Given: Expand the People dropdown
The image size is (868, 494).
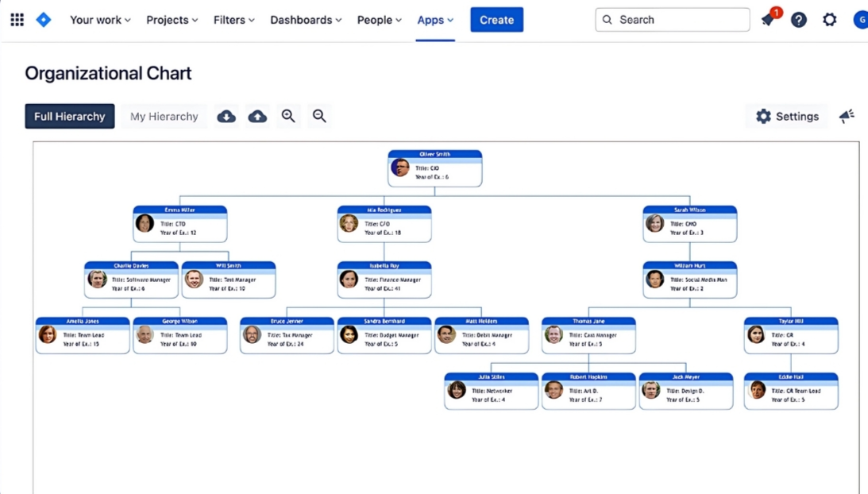Looking at the screenshot, I should (x=379, y=20).
